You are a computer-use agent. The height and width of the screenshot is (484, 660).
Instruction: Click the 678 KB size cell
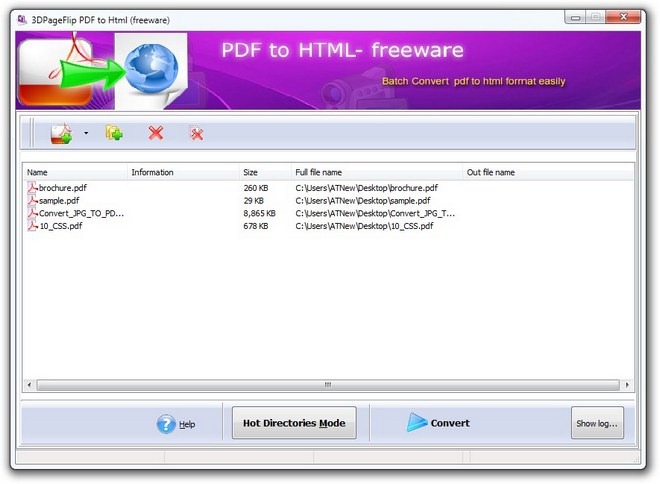tap(255, 226)
